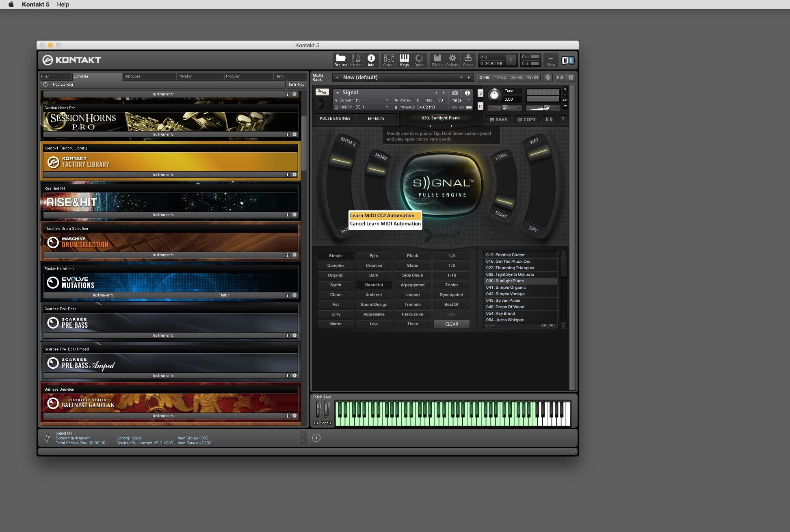Toggle the Browse folder icon

pyautogui.click(x=340, y=60)
